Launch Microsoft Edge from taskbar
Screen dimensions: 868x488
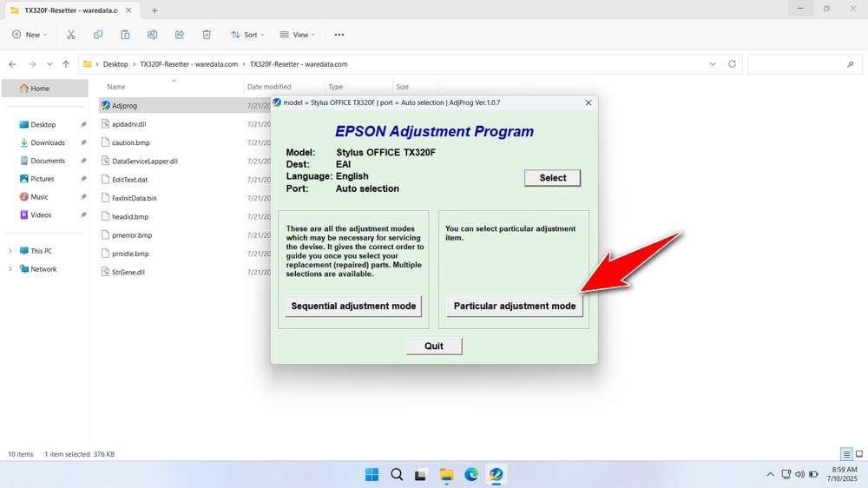[x=471, y=474]
